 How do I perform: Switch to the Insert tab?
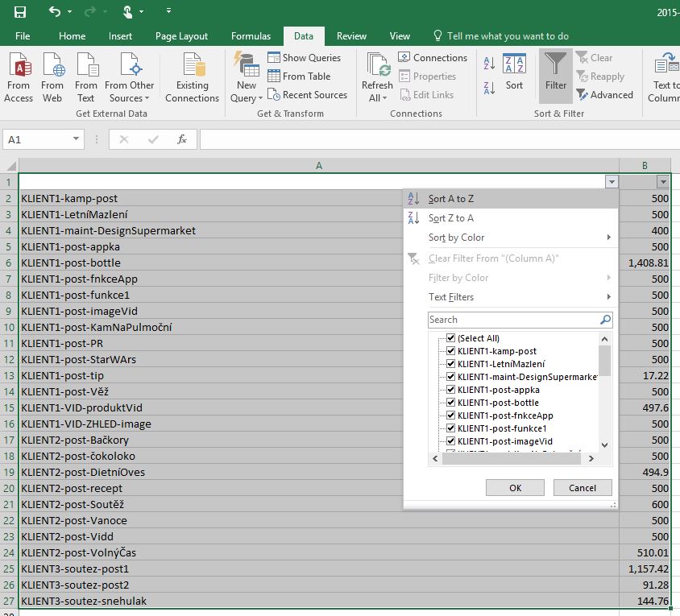click(120, 36)
